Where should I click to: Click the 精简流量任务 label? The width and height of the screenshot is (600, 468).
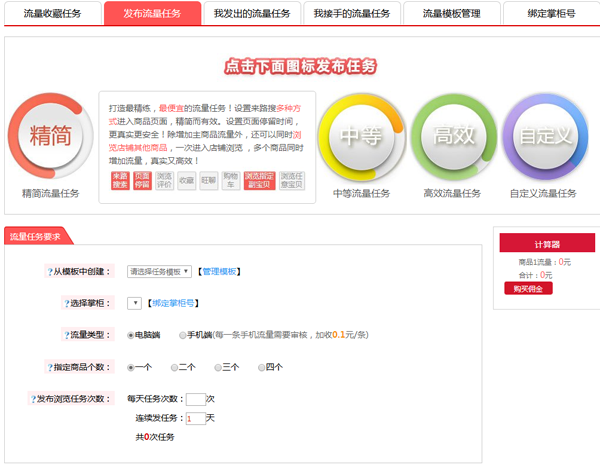coord(51,194)
